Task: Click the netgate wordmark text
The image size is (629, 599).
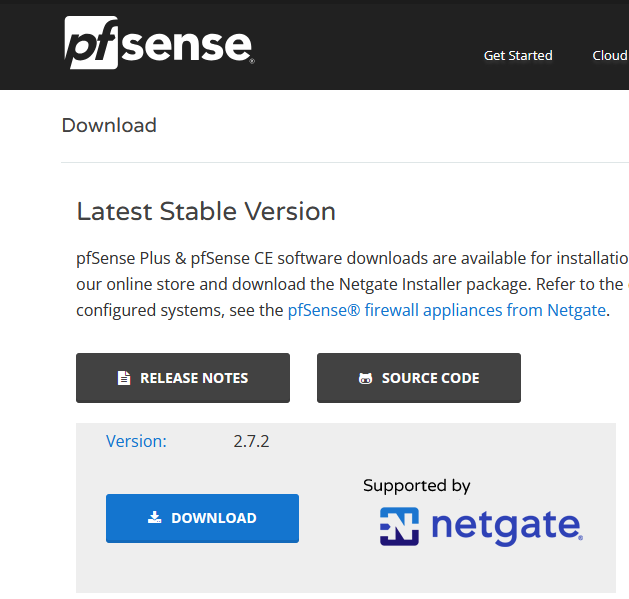Action: coord(507,526)
